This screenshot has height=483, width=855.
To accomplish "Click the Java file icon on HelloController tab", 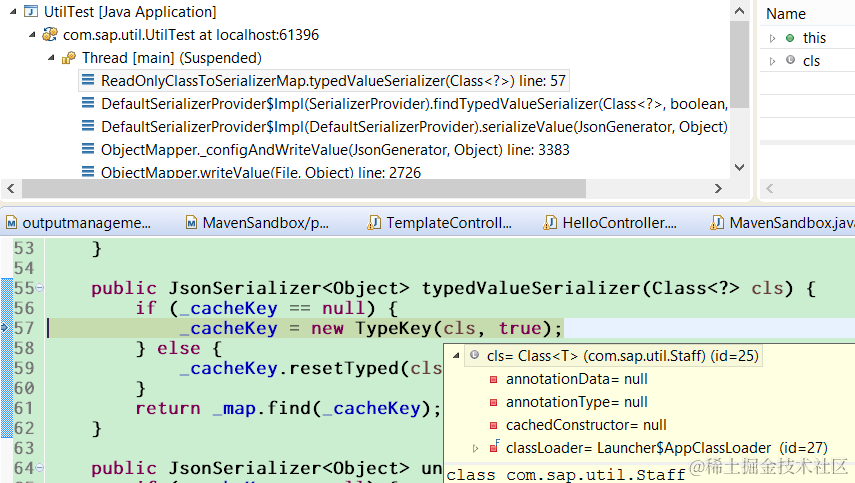I will pyautogui.click(x=550, y=222).
